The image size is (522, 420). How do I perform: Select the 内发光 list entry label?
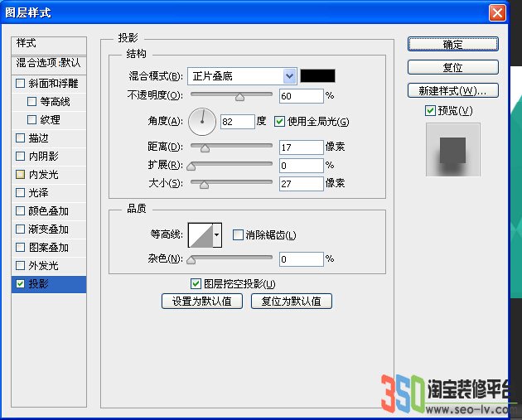[43, 175]
